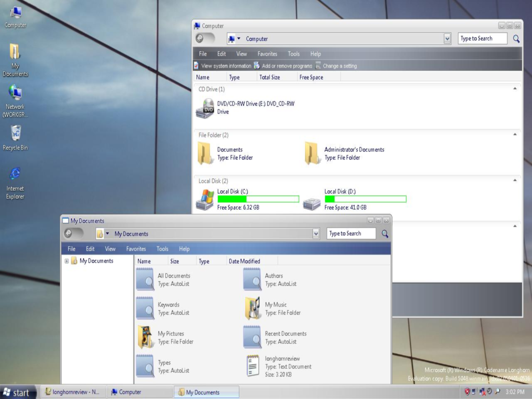Click the tray icon beside the clock
This screenshot has width=532, height=399.
(x=498, y=392)
